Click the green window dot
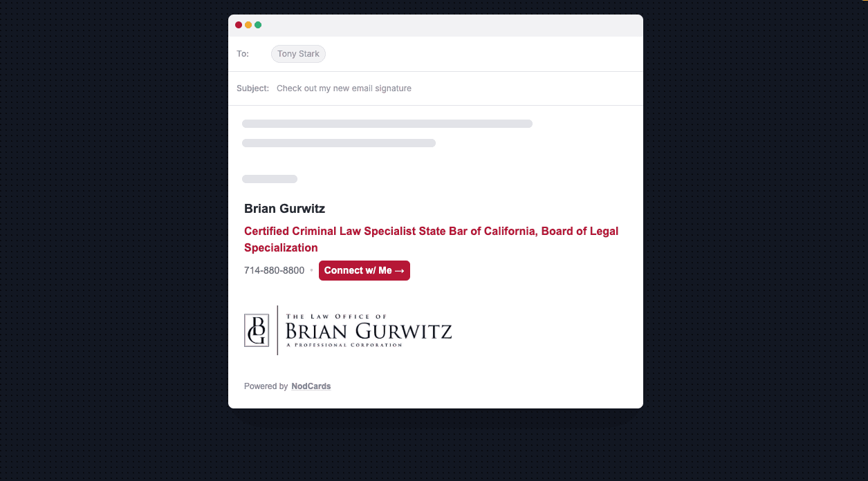This screenshot has height=481, width=868. point(258,25)
